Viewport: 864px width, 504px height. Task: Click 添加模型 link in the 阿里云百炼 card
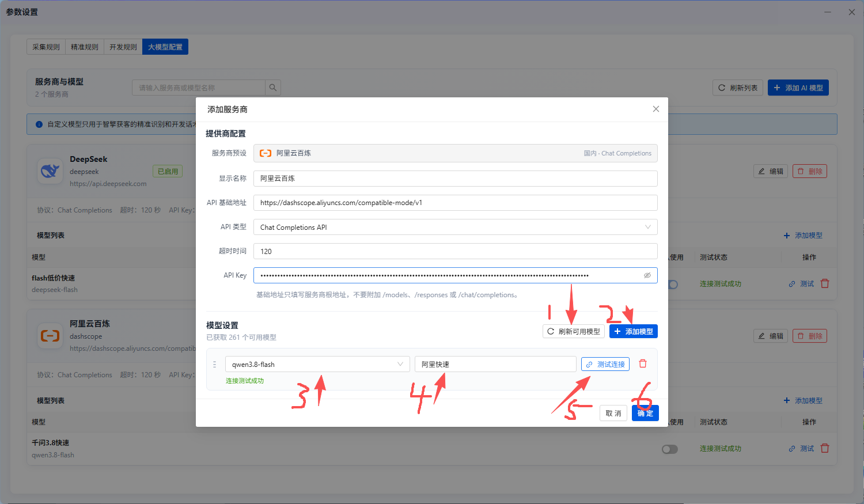tap(803, 400)
